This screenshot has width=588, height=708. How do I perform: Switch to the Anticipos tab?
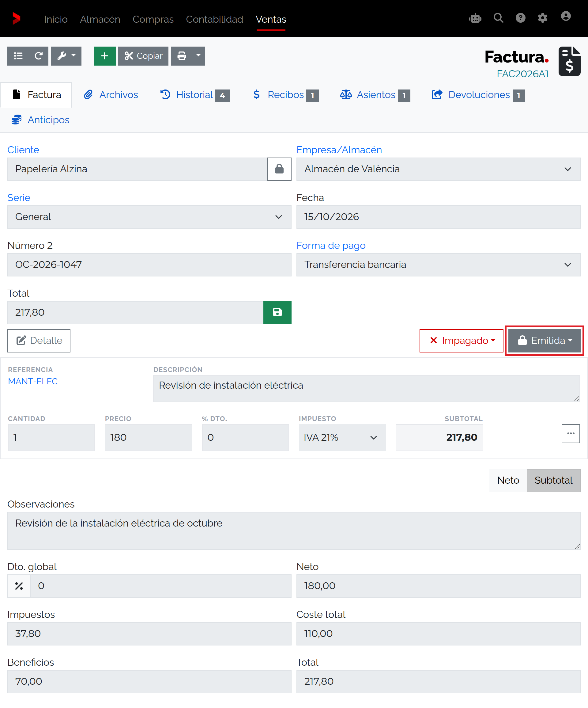(40, 120)
